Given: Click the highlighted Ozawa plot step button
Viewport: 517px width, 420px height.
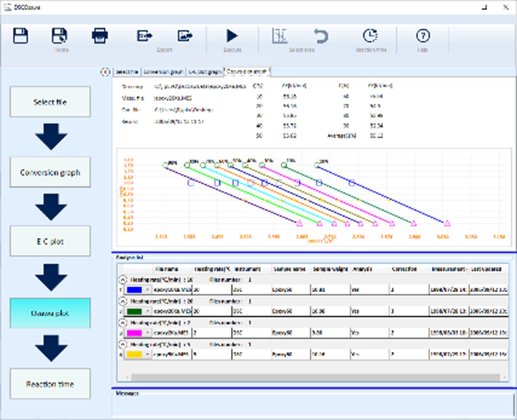Looking at the screenshot, I should (x=50, y=313).
